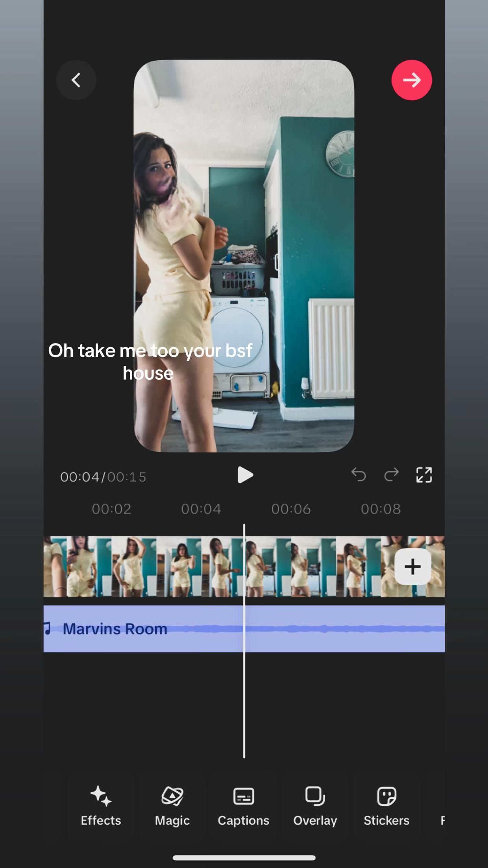Add a clip with the plus button
Viewport: 488px width, 868px height.
coord(412,567)
